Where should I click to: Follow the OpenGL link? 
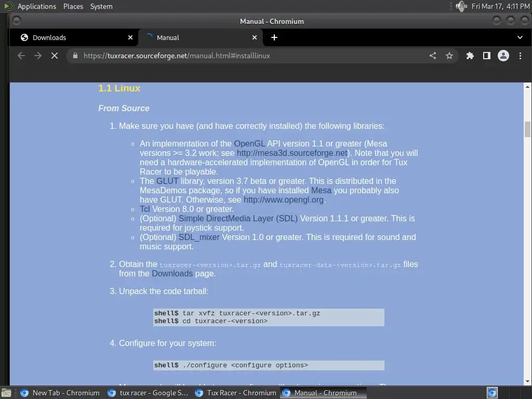pos(249,143)
